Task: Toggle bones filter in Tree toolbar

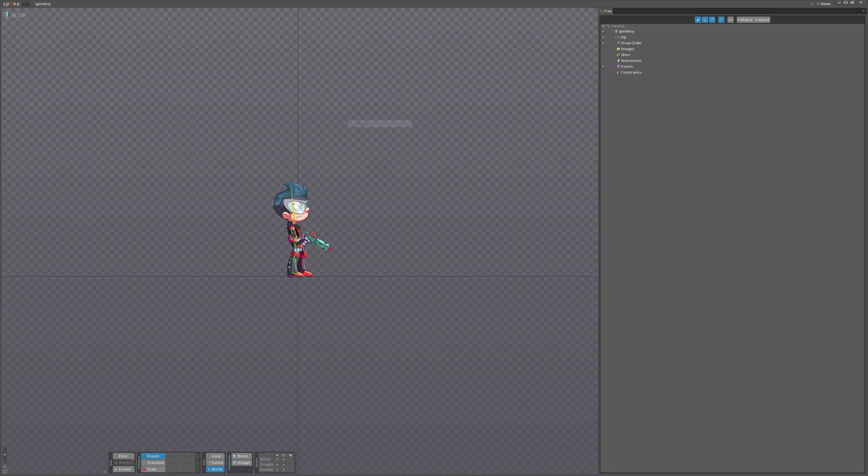Action: tap(698, 19)
